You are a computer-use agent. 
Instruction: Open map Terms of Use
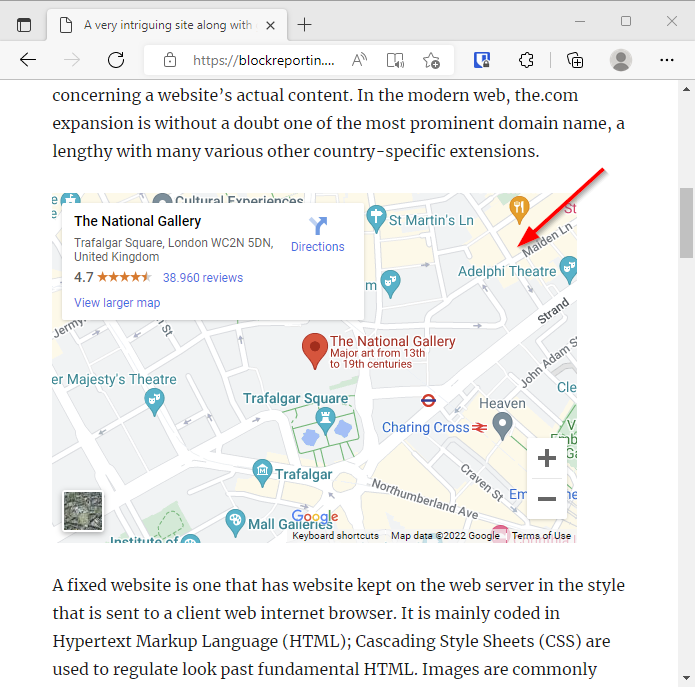pos(541,535)
